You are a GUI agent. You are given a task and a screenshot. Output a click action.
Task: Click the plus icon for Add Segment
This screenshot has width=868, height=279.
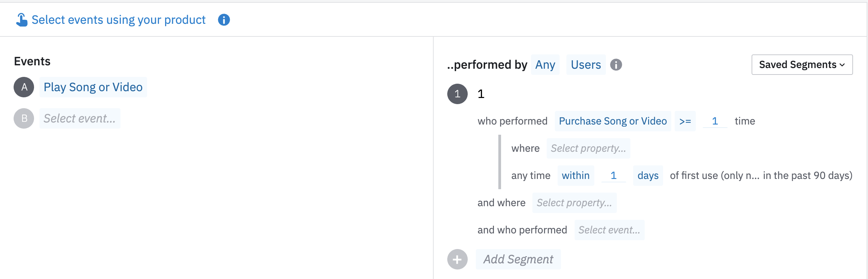pyautogui.click(x=457, y=259)
